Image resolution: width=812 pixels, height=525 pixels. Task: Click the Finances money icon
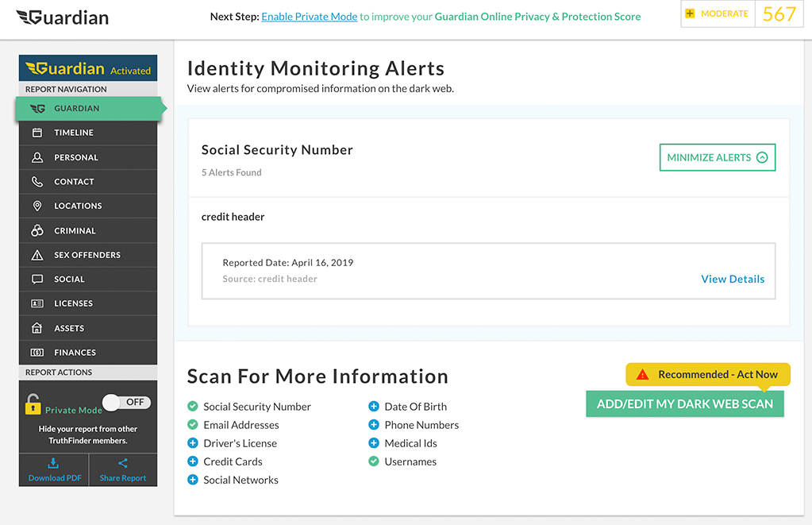coord(37,353)
